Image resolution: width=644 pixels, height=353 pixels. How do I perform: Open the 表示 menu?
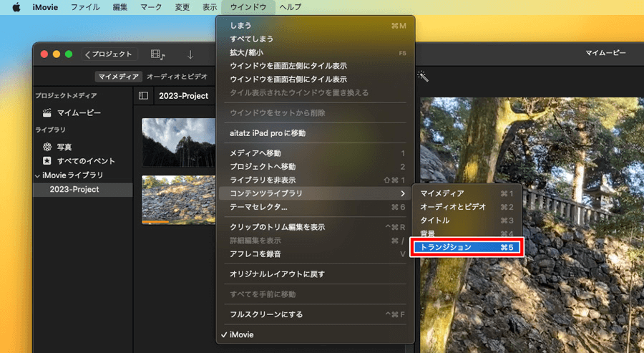click(x=210, y=7)
